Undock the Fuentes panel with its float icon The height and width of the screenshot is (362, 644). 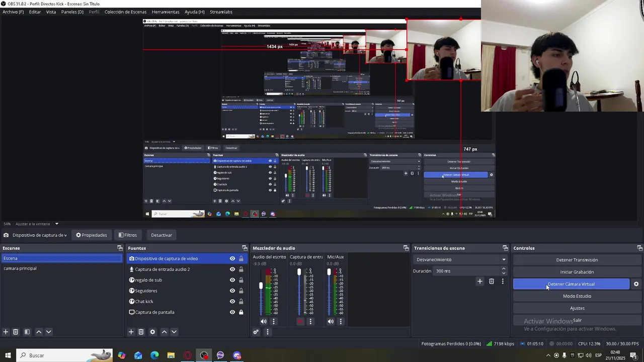pos(245,248)
